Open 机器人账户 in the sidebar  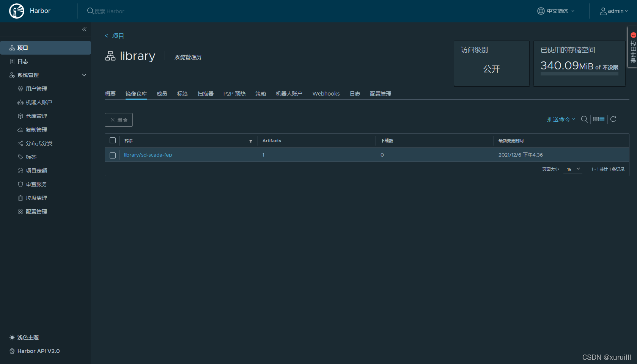click(x=39, y=102)
